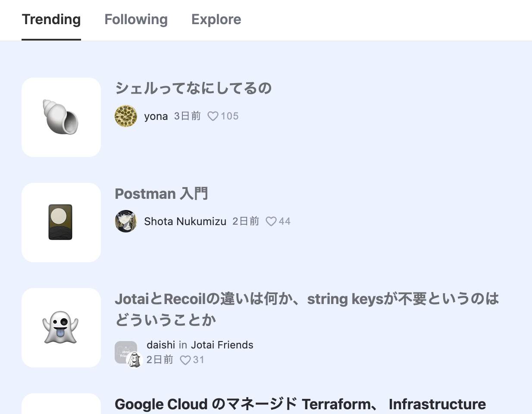
Task: Open the ghost emoji article thumbnail
Action: pos(61,328)
